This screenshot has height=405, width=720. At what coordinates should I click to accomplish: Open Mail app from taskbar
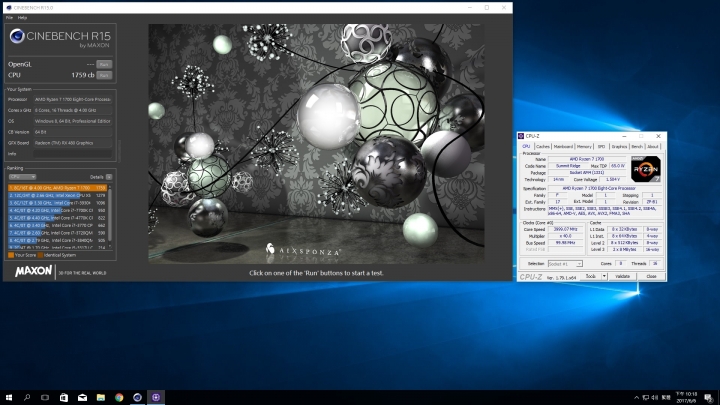tap(82, 398)
